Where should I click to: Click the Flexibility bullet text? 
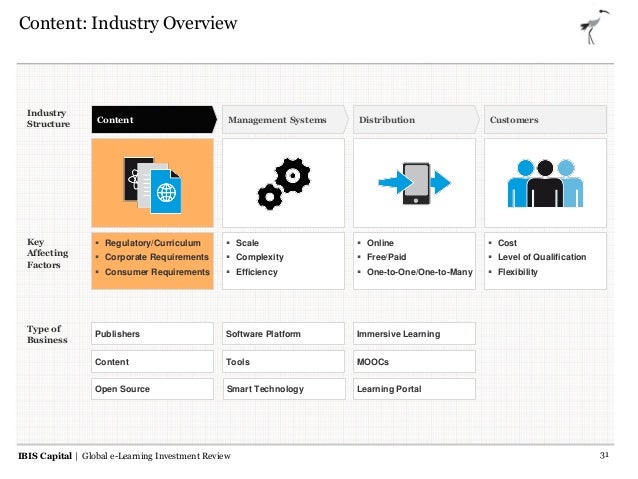point(518,272)
